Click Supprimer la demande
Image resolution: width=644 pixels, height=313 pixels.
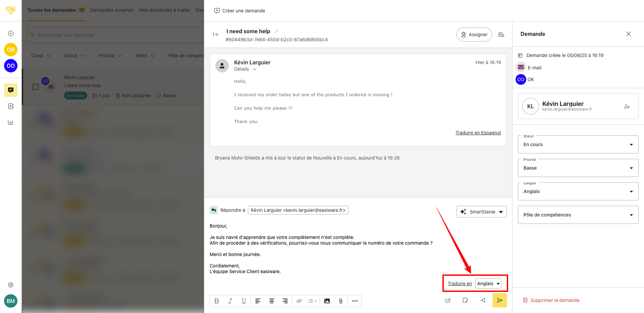pyautogui.click(x=554, y=300)
